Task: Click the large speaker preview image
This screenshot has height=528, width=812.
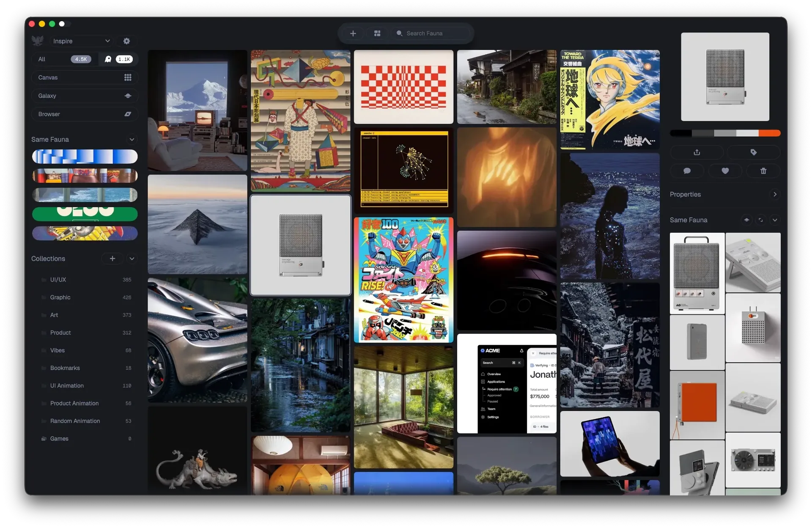Action: point(725,77)
